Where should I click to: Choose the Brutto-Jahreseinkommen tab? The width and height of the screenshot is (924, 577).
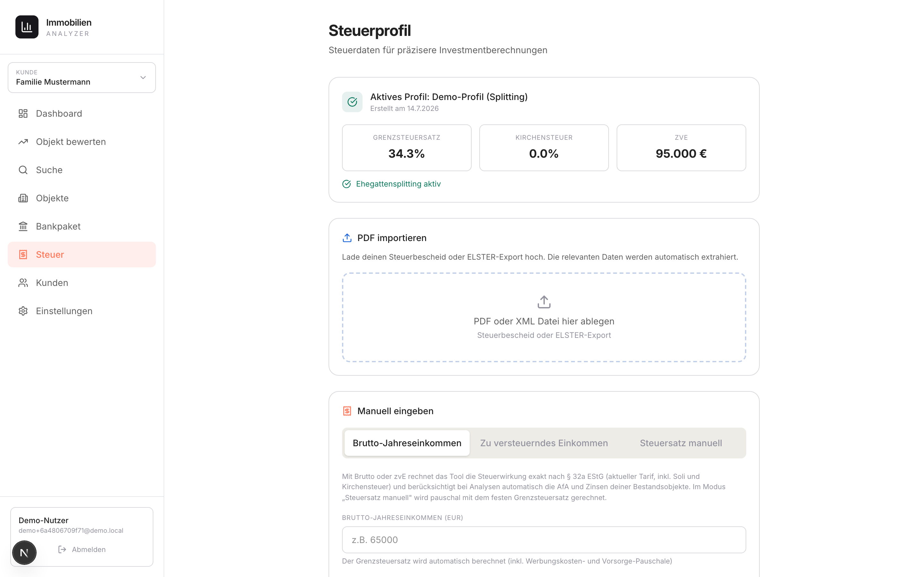click(x=406, y=443)
